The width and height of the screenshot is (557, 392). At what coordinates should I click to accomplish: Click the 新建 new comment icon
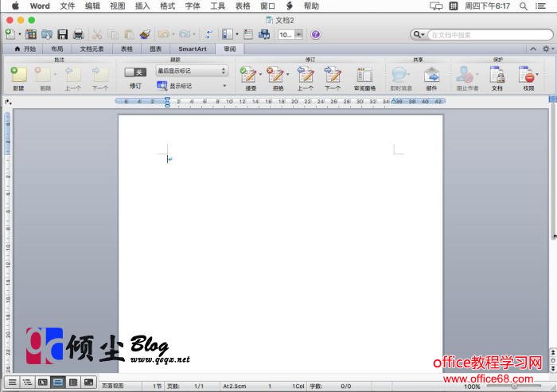click(x=18, y=75)
